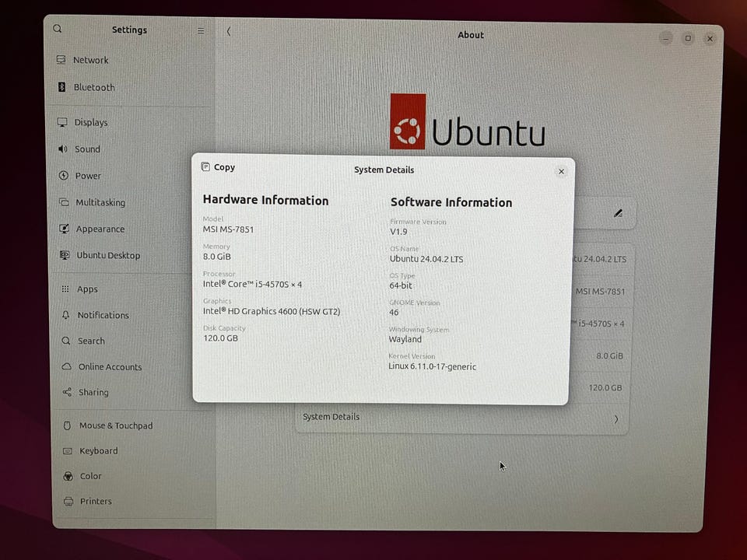Close the System Details dialog
747x560 pixels.
[561, 171]
